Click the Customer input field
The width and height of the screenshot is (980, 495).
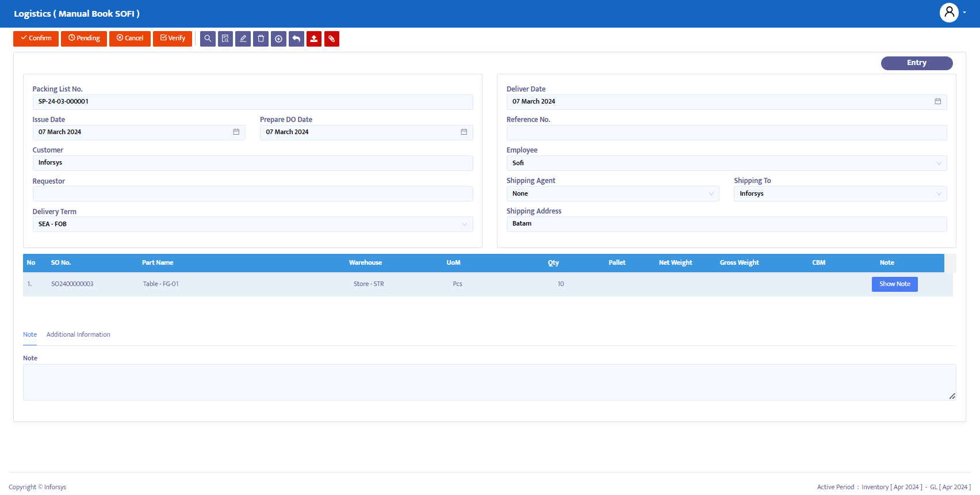(252, 163)
